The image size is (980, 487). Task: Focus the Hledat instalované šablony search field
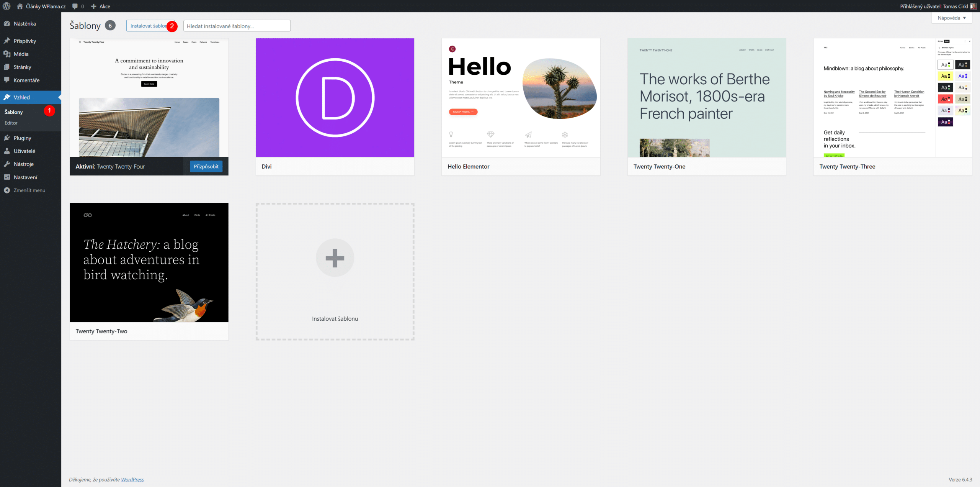237,26
